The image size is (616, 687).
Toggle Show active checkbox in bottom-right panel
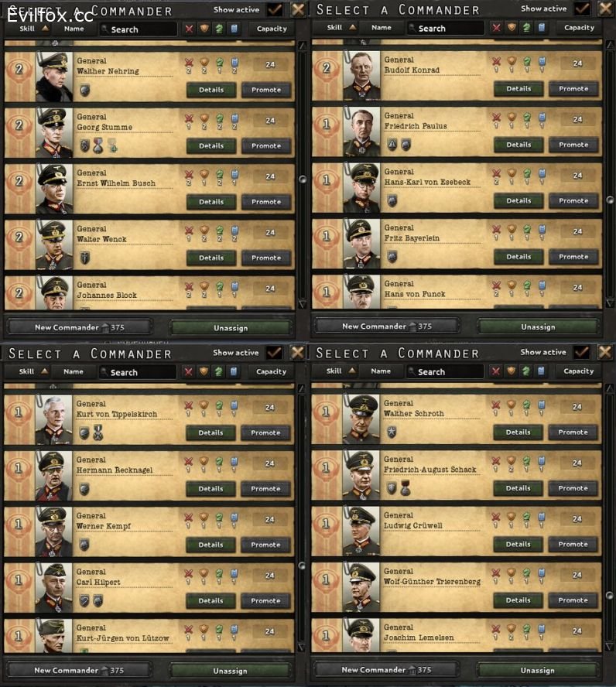pos(582,352)
